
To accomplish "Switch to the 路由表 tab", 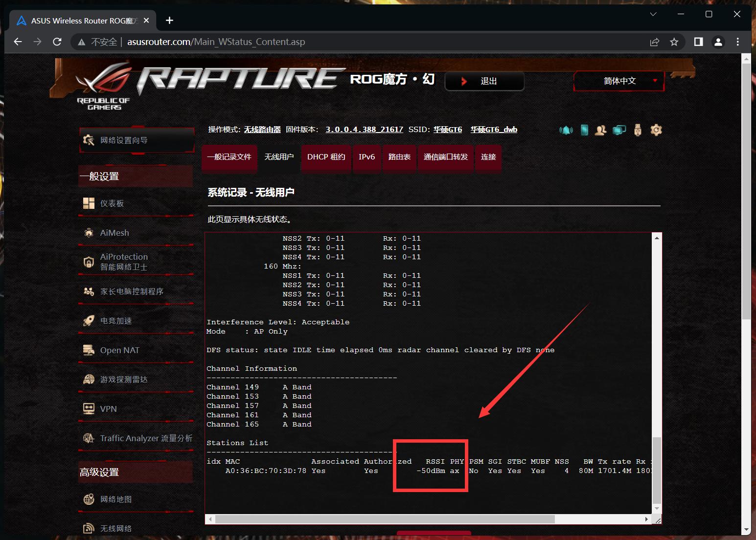I will pos(399,157).
